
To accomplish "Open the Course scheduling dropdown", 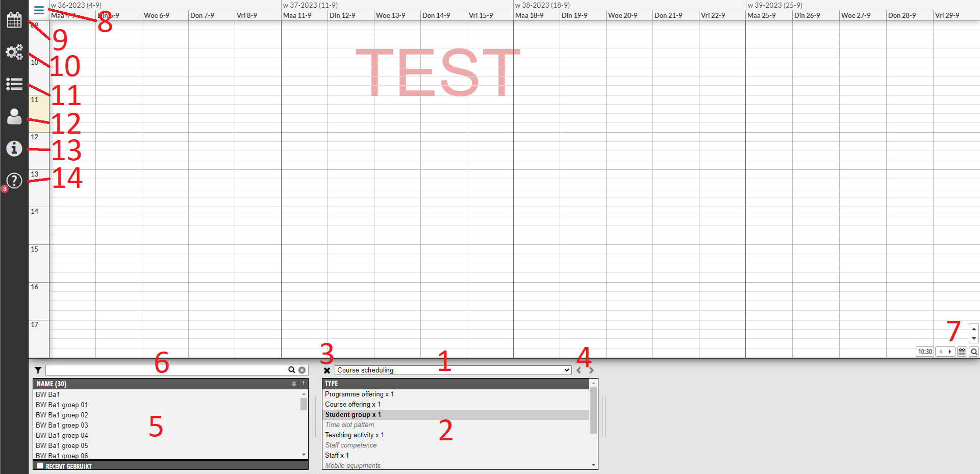I will (453, 370).
